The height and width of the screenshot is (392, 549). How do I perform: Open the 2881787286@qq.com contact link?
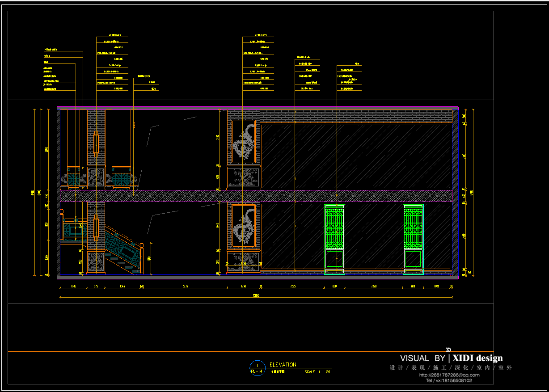(449, 375)
